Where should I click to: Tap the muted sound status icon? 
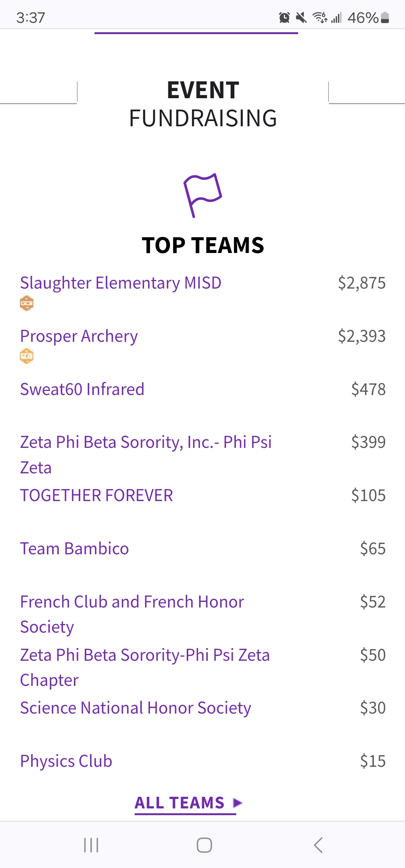point(301,18)
